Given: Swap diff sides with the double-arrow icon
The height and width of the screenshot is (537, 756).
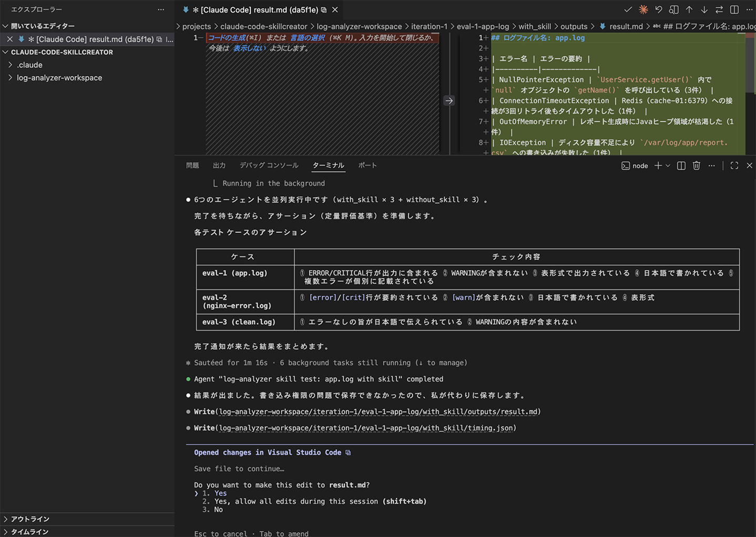Looking at the screenshot, I should (x=719, y=9).
